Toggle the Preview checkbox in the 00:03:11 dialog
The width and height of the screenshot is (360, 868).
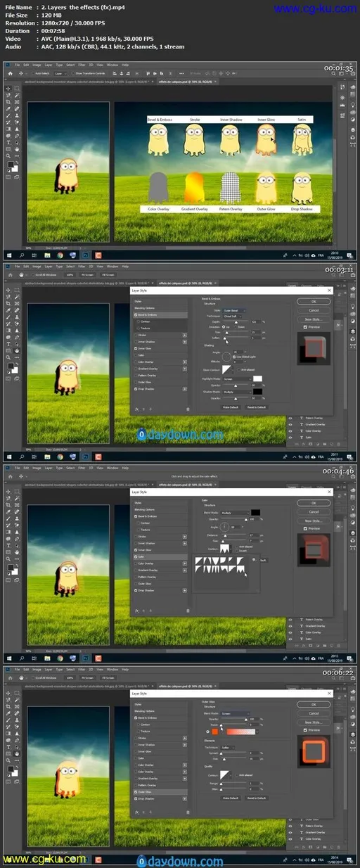306,327
